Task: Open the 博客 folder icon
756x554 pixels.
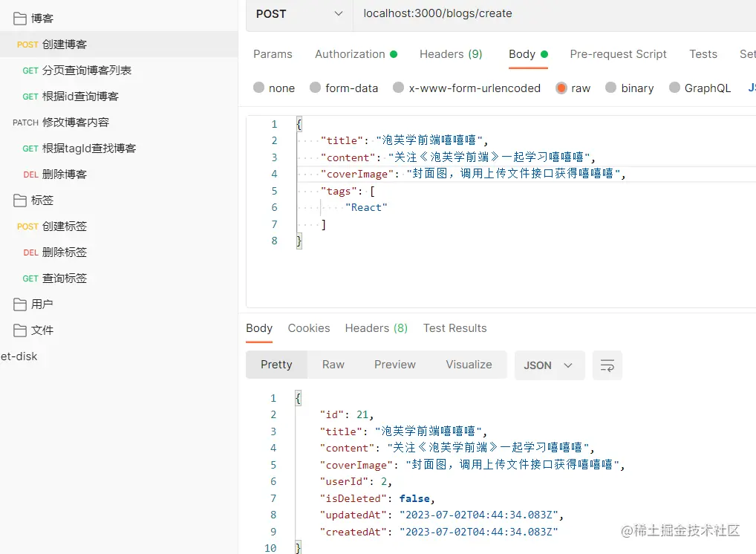Action: coord(20,19)
